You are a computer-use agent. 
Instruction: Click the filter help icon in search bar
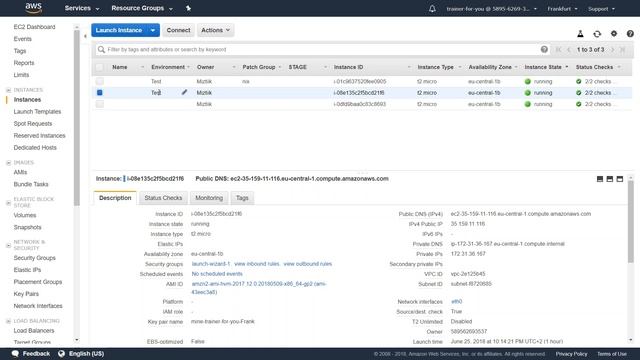[544, 49]
